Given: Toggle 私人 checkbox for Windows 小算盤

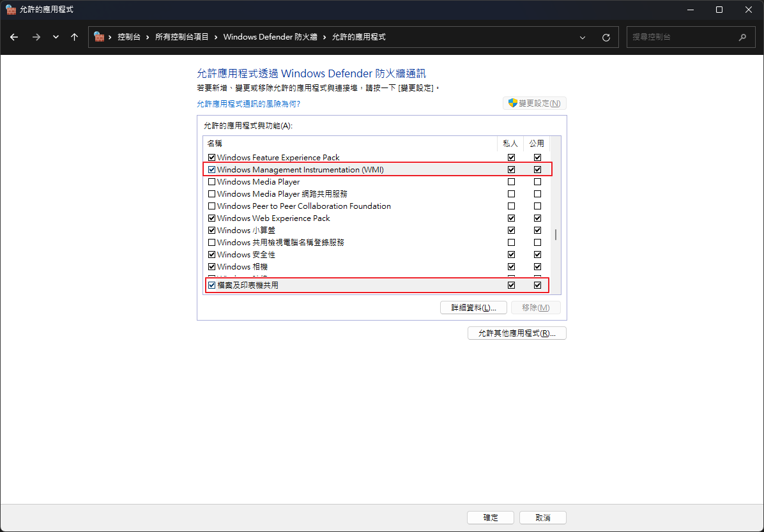Looking at the screenshot, I should coord(511,231).
